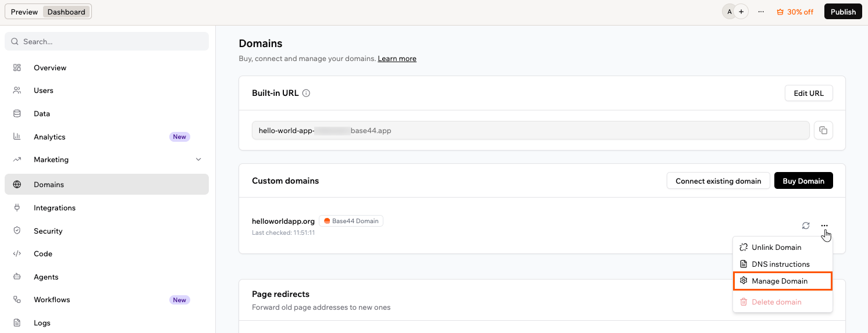Image resolution: width=868 pixels, height=333 pixels.
Task: Click the Logs document icon
Action: [x=17, y=323]
